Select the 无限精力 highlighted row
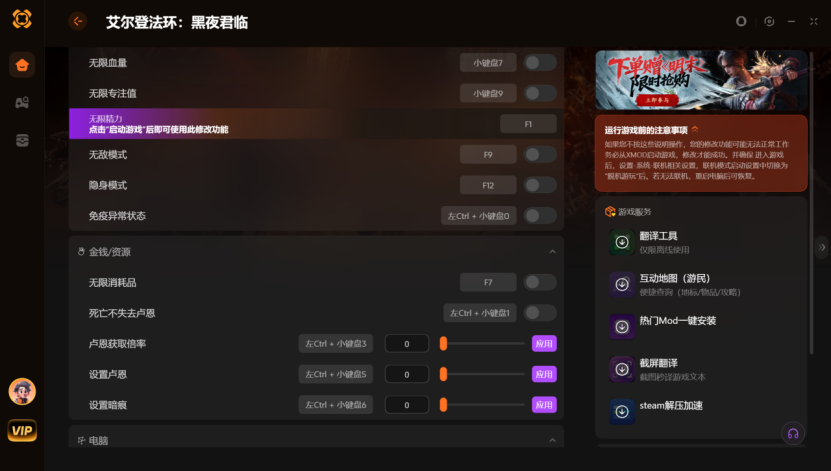This screenshot has height=471, width=831. pos(316,124)
